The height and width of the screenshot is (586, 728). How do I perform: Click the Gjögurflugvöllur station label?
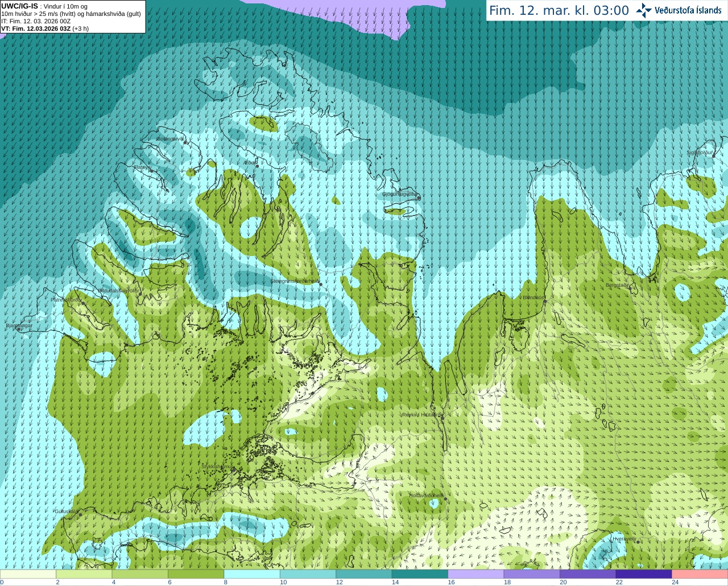click(x=399, y=194)
